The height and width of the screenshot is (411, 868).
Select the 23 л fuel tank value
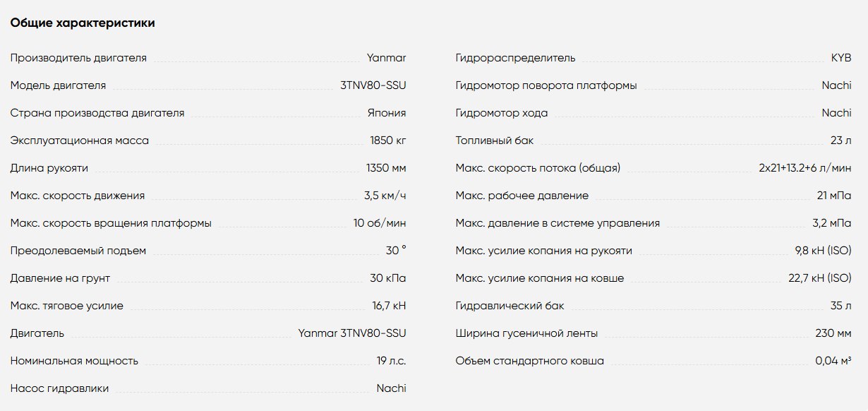[x=841, y=141]
